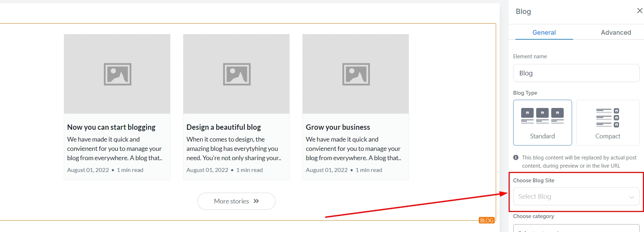The height and width of the screenshot is (232, 644).
Task: Select the Standard blog type
Action: [542, 122]
